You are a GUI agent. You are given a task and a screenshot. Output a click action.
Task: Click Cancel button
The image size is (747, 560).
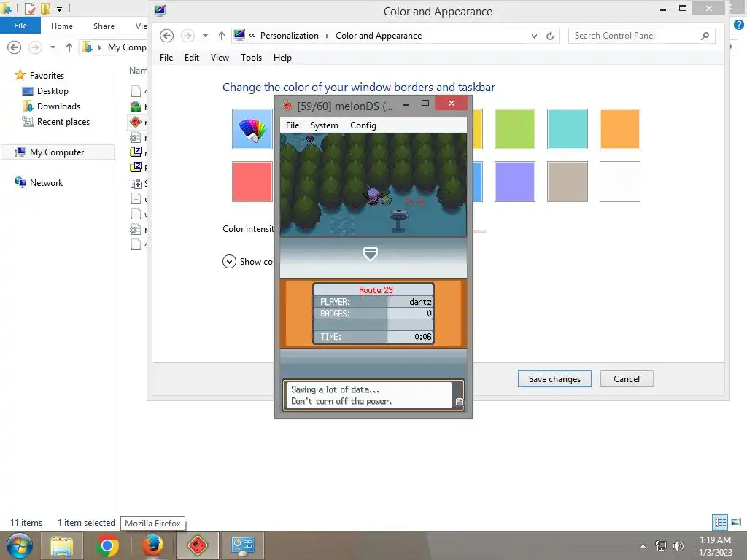pos(627,379)
